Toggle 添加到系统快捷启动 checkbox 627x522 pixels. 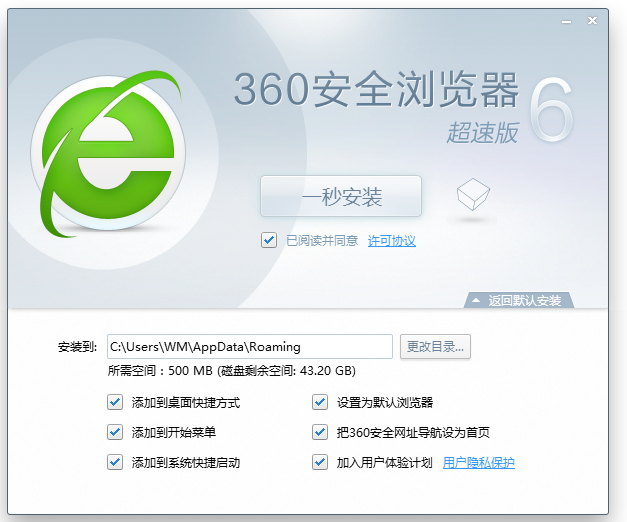pyautogui.click(x=115, y=462)
